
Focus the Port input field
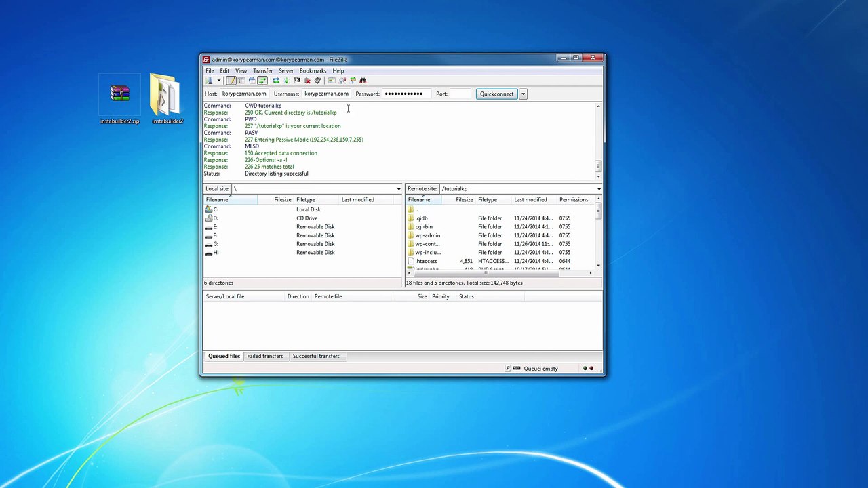[460, 94]
